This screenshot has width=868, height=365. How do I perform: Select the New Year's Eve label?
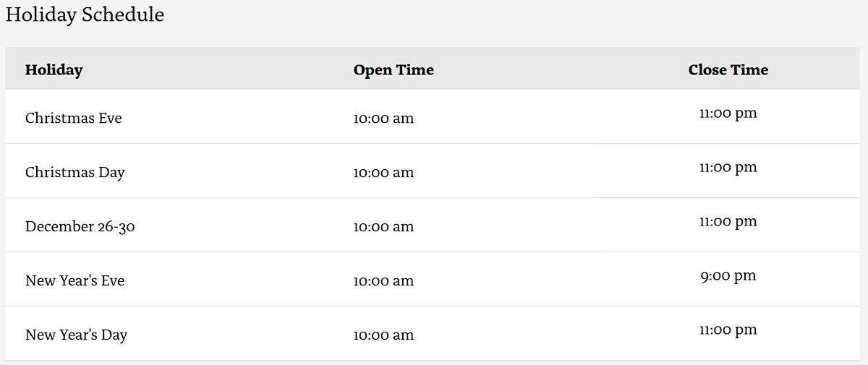pyautogui.click(x=75, y=280)
